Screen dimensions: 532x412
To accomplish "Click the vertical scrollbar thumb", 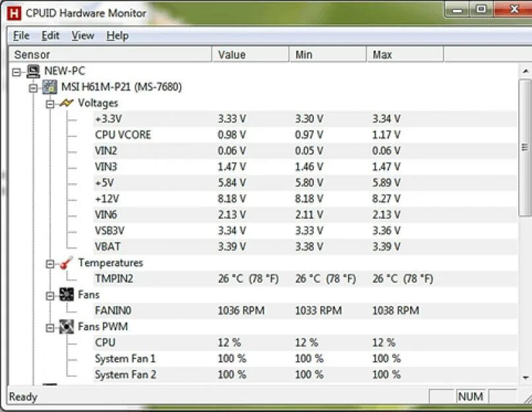I will click(x=525, y=147).
